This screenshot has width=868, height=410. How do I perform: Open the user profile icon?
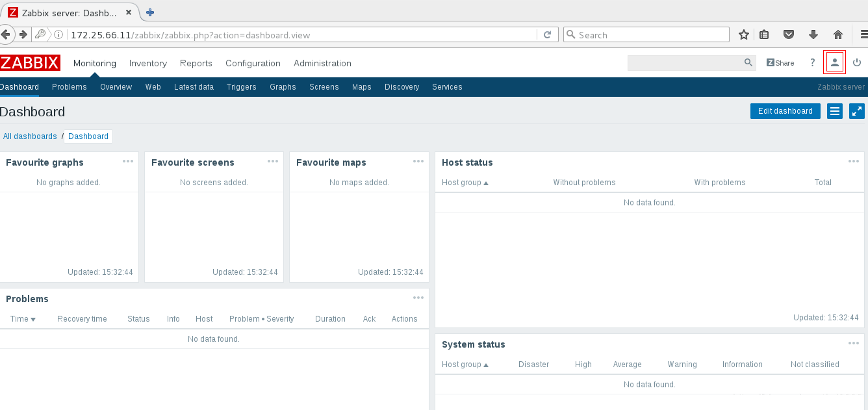(x=835, y=62)
